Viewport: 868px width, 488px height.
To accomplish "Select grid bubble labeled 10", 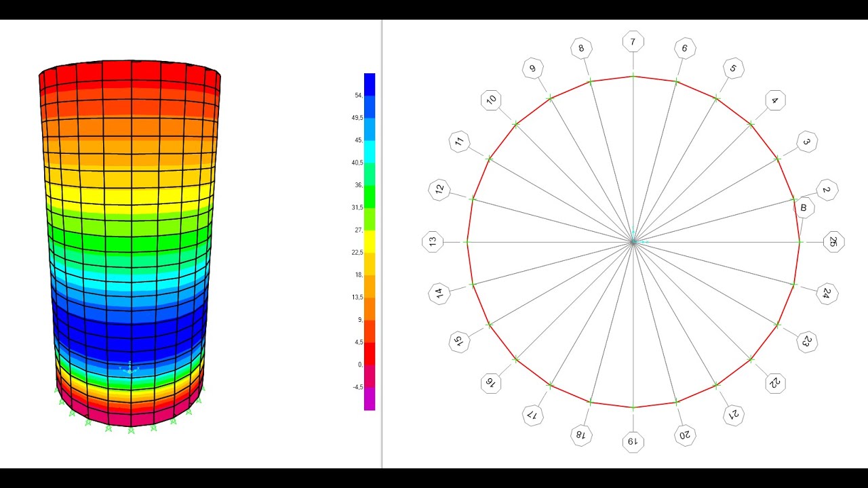I will (x=491, y=101).
